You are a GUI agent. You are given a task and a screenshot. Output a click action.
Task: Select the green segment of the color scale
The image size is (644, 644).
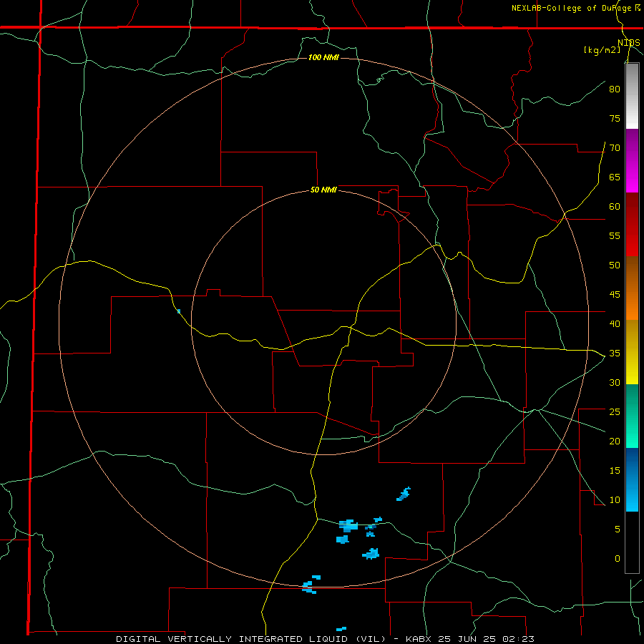tap(632, 416)
